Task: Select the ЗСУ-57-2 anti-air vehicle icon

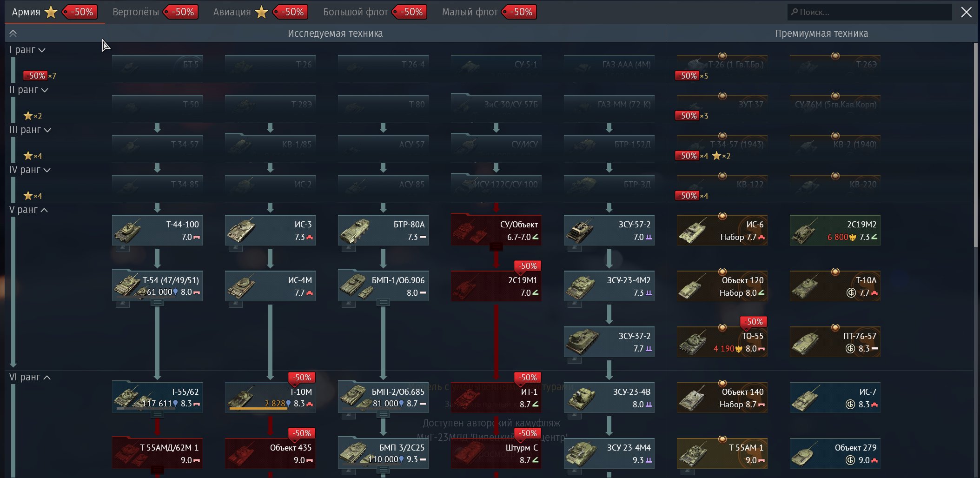Action: [579, 231]
